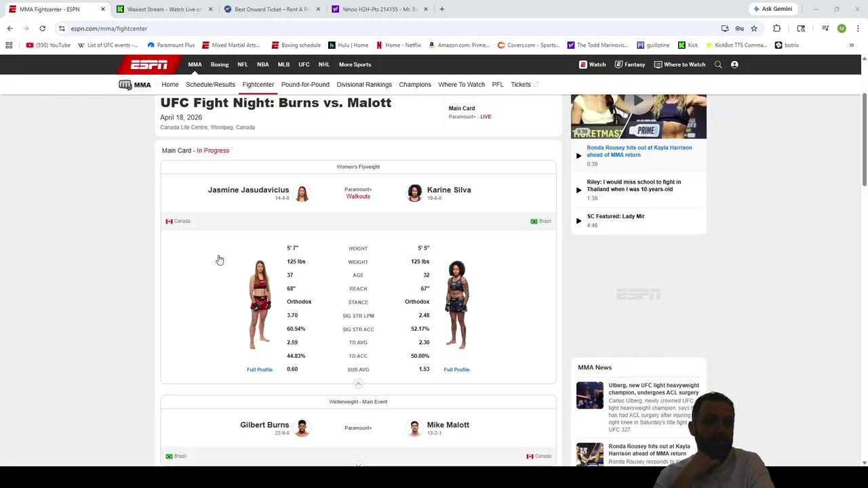Click Gilbert Burns name

click(x=264, y=425)
